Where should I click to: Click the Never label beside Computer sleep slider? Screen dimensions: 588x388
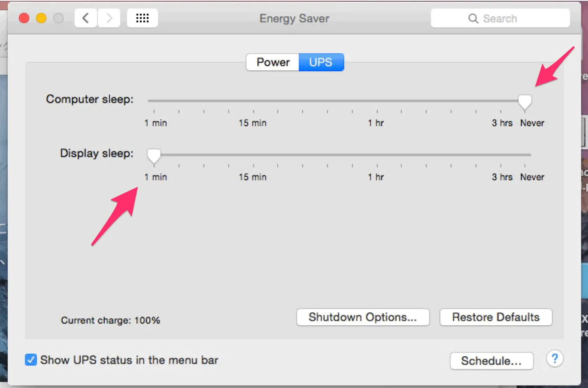tap(532, 123)
